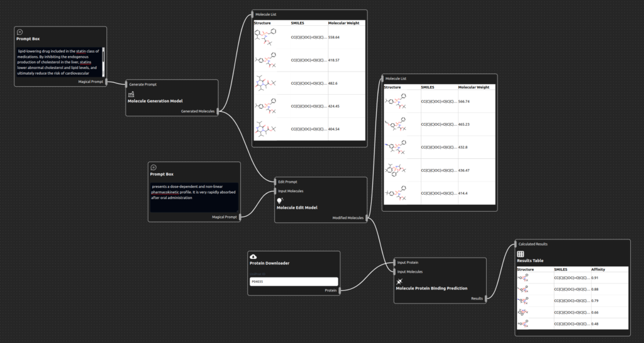Click the lightbulb icon of Molecule Edit Model

[x=280, y=200]
